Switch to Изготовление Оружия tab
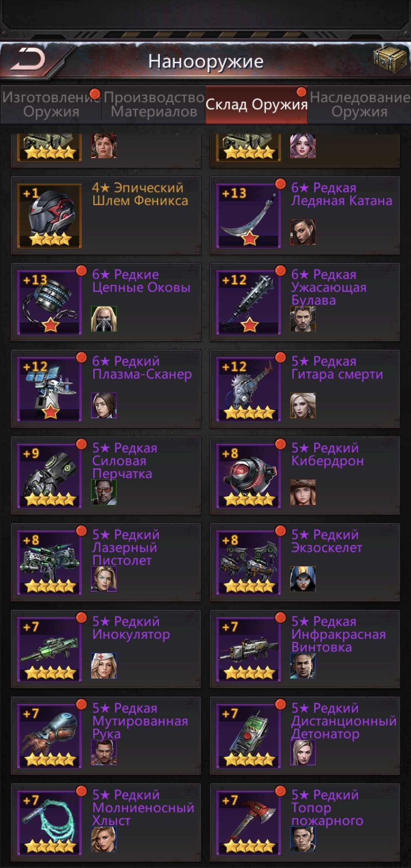Viewport: 411px width, 868px height. [x=51, y=105]
